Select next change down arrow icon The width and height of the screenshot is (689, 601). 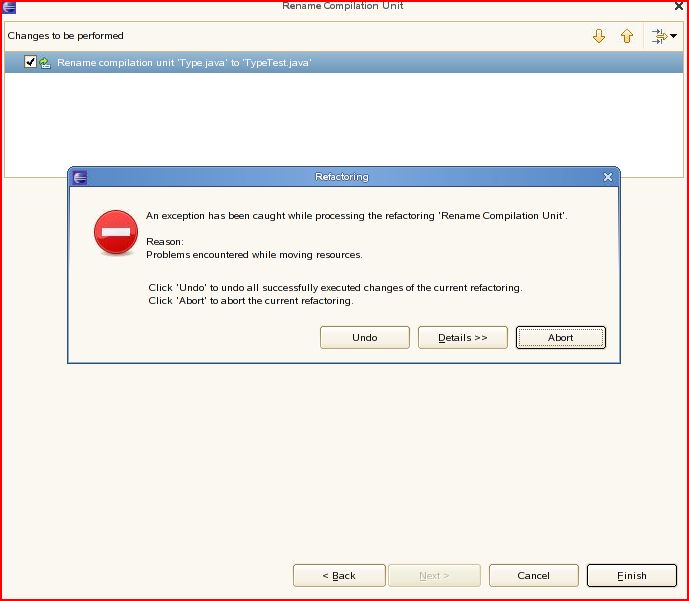click(599, 36)
